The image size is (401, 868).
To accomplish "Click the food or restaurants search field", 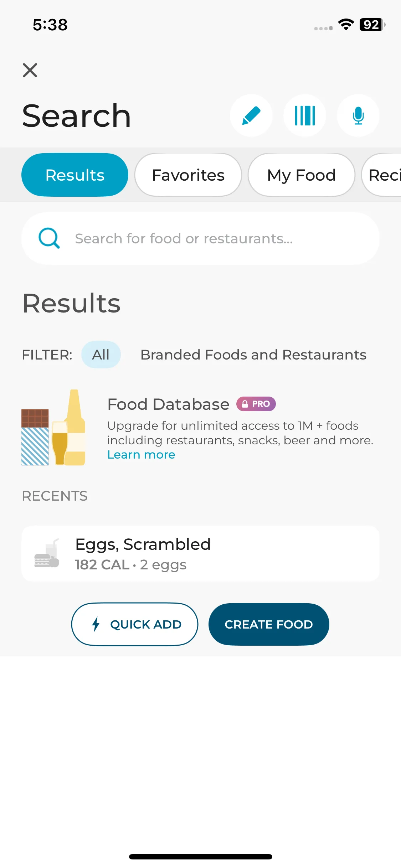I will pyautogui.click(x=200, y=238).
